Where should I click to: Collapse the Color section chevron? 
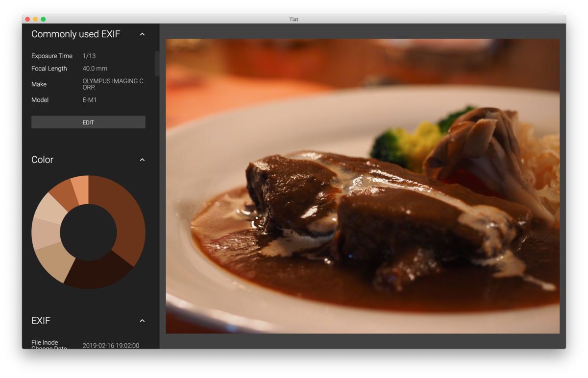coord(142,160)
